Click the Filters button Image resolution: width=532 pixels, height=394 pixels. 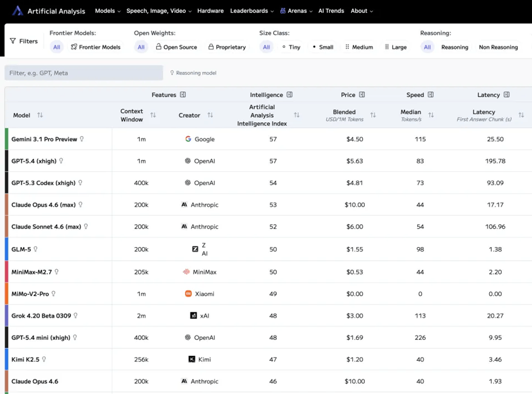click(x=24, y=41)
